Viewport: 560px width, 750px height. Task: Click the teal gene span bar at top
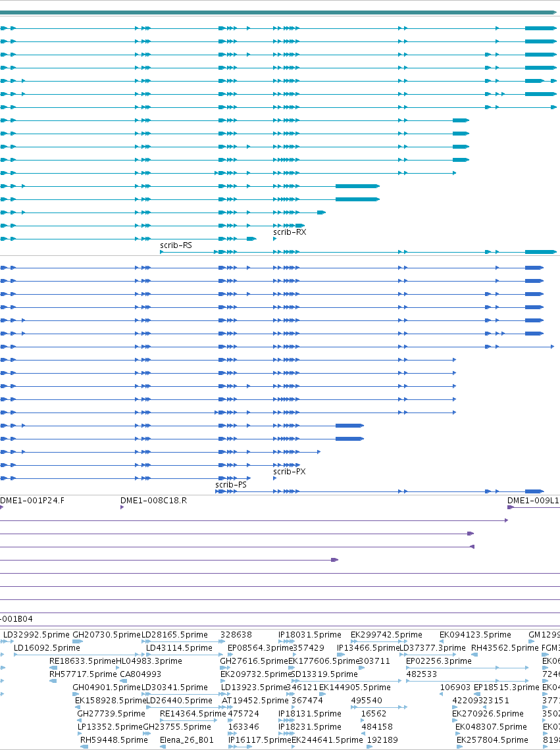[x=278, y=12]
